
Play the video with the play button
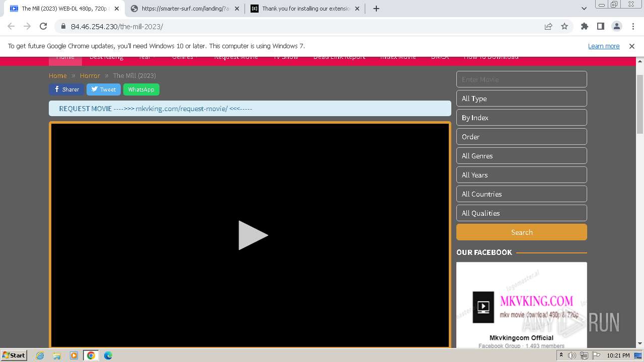click(x=253, y=235)
